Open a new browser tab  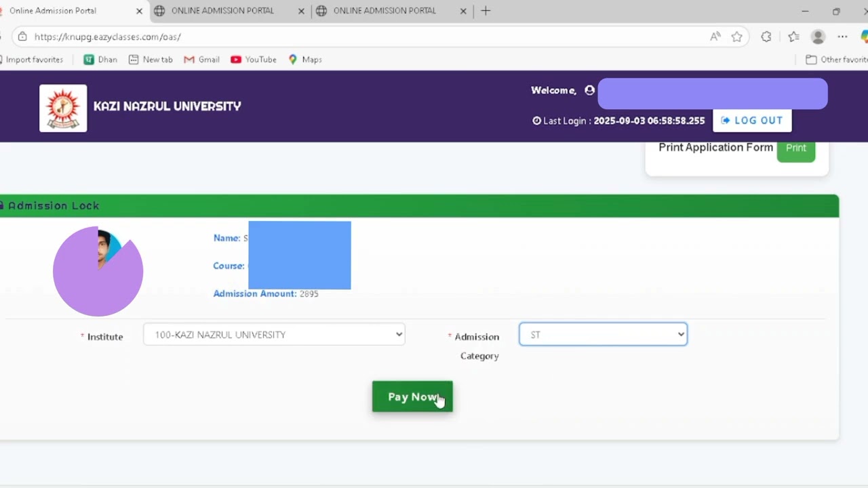[486, 11]
